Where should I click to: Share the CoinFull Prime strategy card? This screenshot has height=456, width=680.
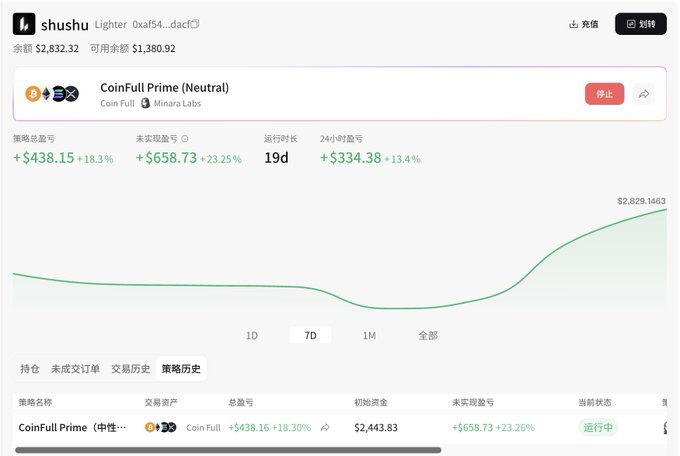pyautogui.click(x=644, y=94)
